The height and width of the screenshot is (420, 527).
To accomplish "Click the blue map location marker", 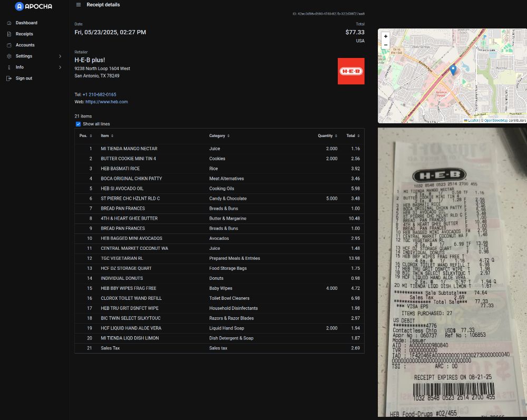I will (x=453, y=70).
